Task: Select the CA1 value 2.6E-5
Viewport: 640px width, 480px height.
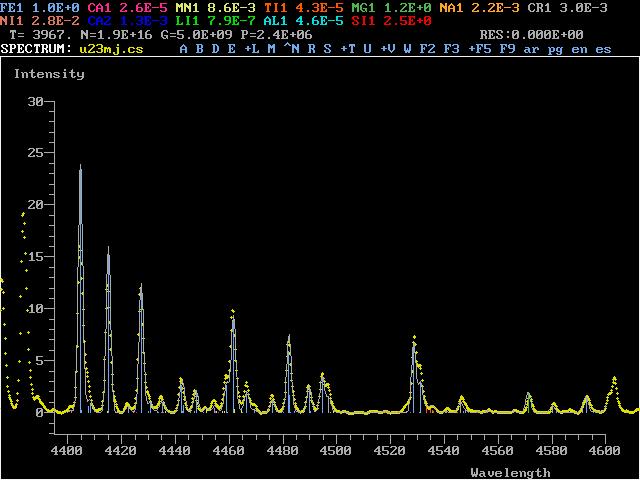Action: 144,7
